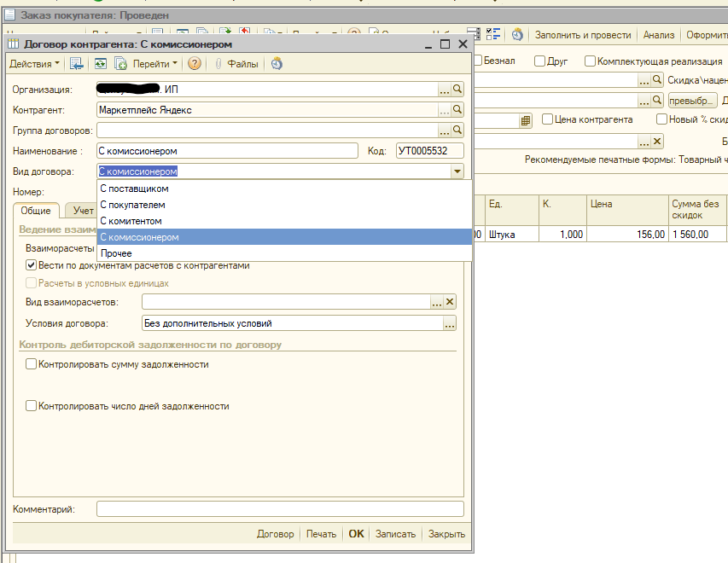Click the 'Сумма без скидок' column header

pyautogui.click(x=698, y=210)
